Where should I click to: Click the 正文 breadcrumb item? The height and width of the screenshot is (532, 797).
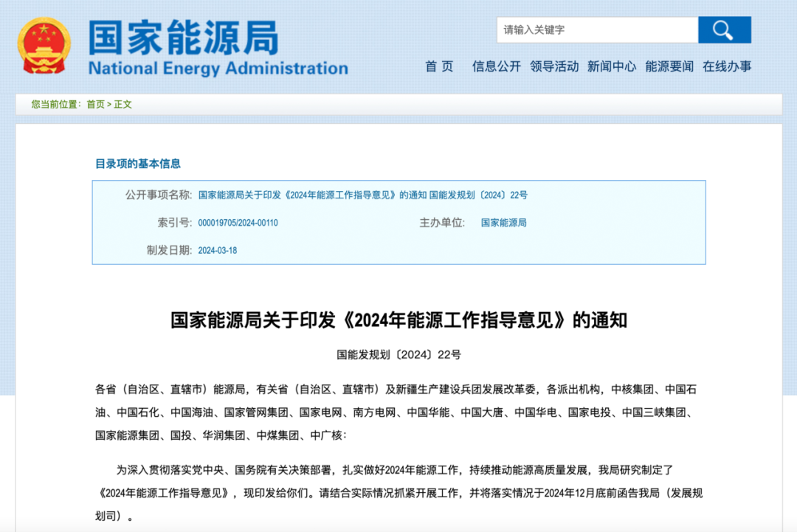coord(123,104)
